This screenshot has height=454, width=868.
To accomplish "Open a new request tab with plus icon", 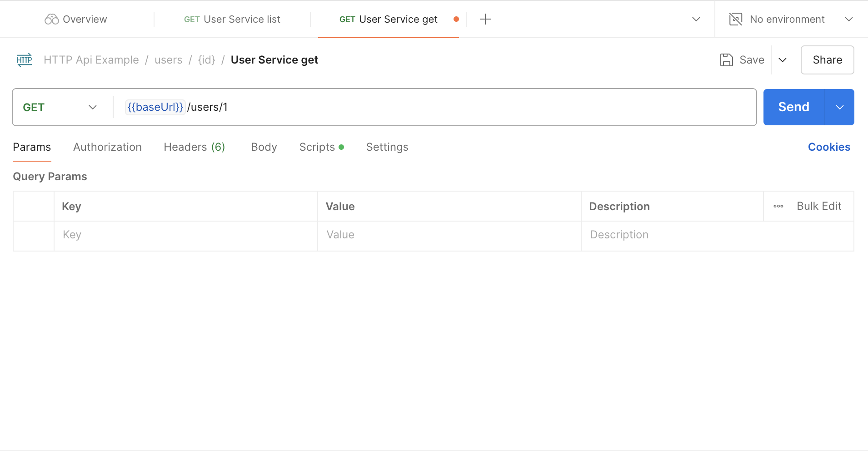I will (x=485, y=19).
